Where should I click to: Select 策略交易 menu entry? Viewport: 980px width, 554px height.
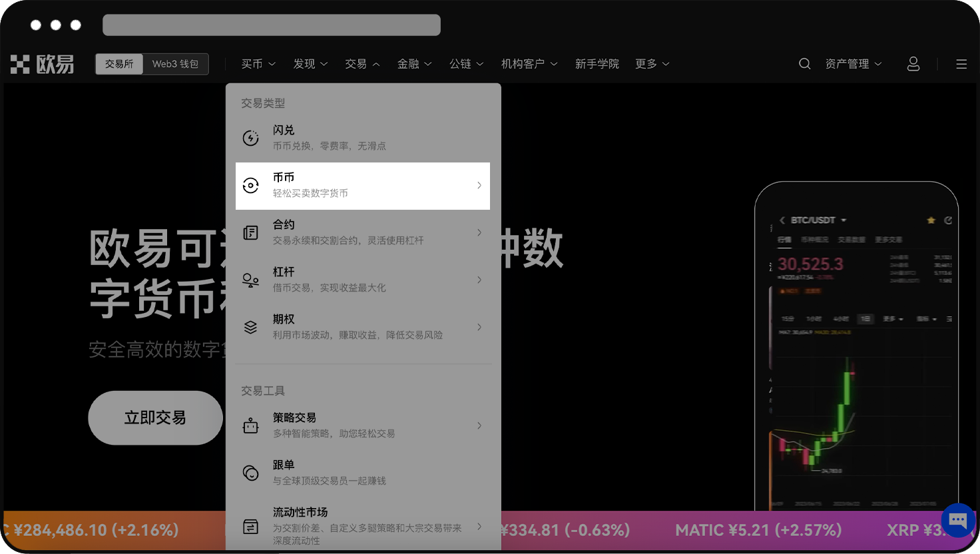click(363, 425)
